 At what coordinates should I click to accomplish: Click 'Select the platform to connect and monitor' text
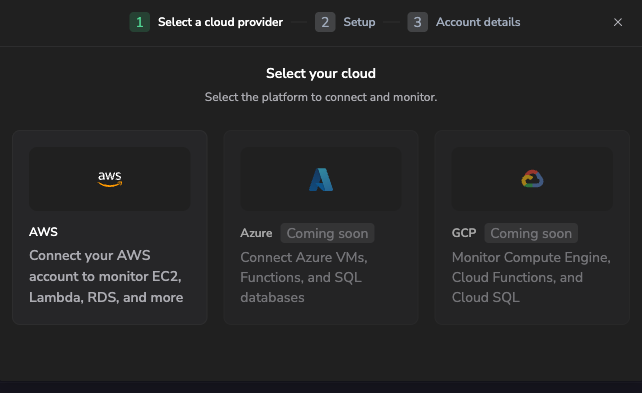pyautogui.click(x=321, y=97)
